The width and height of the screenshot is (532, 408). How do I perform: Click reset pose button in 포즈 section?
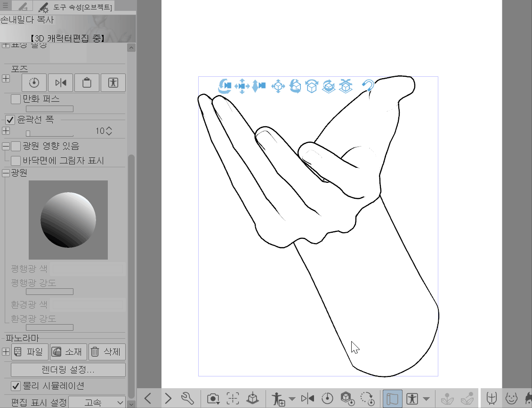[x=34, y=82]
